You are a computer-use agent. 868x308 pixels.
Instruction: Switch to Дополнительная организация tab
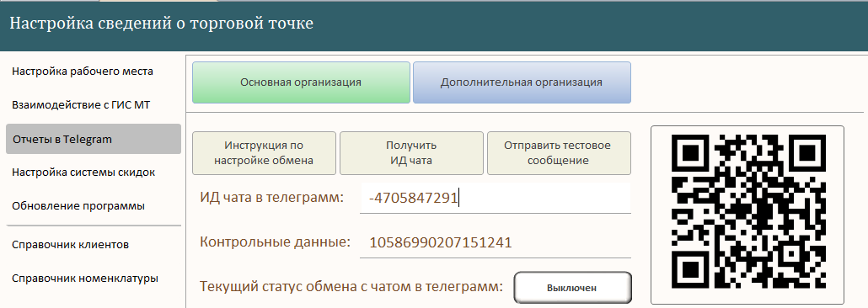pos(522,82)
